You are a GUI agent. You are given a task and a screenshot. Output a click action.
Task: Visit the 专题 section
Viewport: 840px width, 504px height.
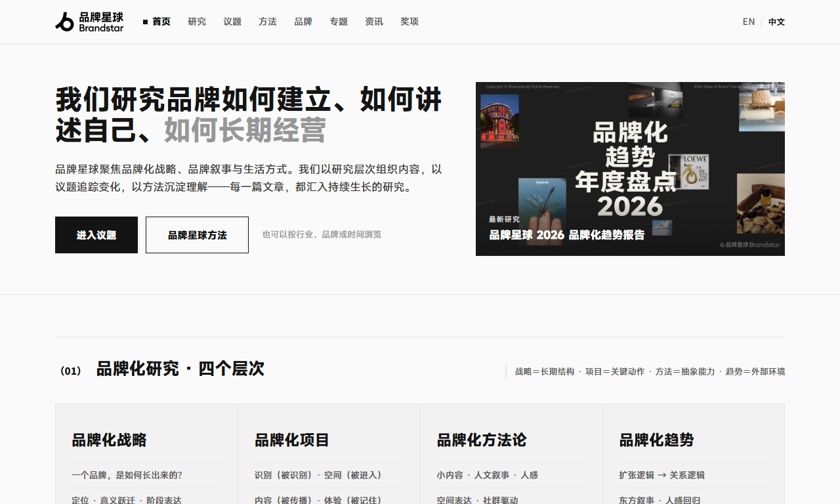click(339, 22)
